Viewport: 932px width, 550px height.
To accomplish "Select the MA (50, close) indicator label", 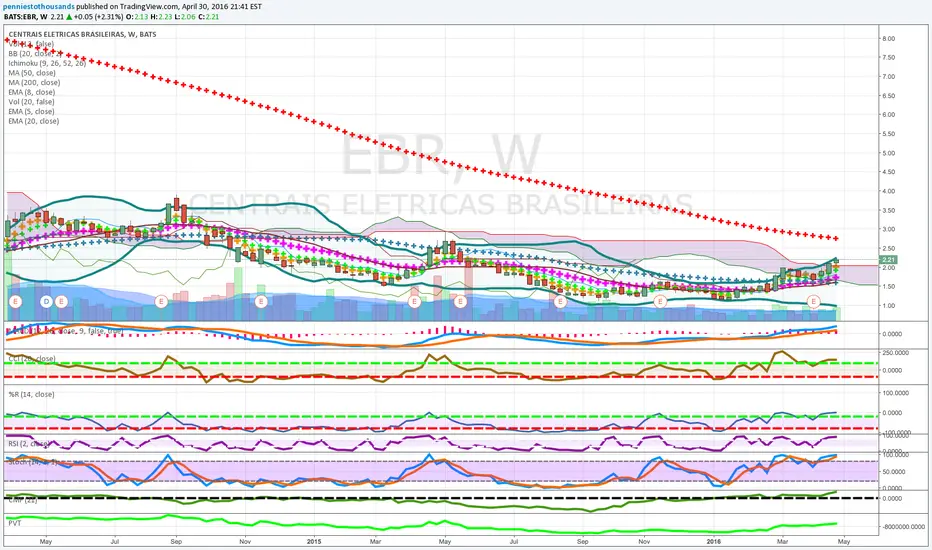I will pyautogui.click(x=32, y=73).
